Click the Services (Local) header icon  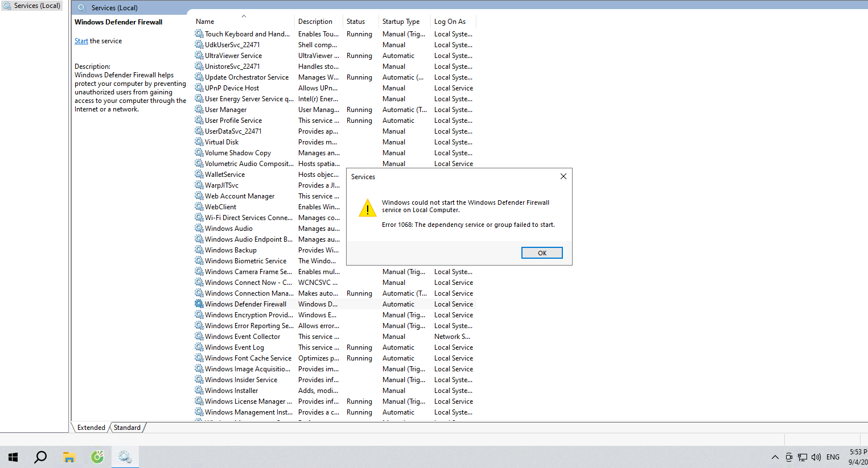(82, 8)
